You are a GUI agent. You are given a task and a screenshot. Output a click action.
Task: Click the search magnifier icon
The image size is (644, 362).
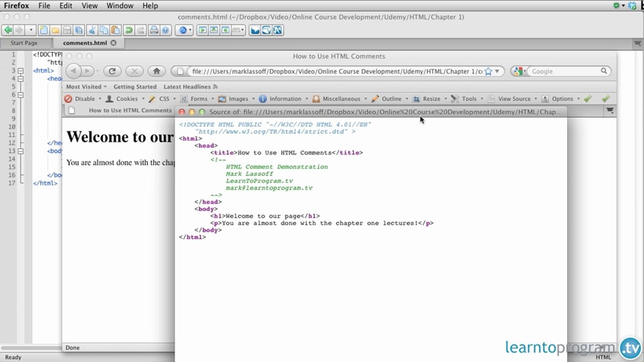click(x=604, y=71)
